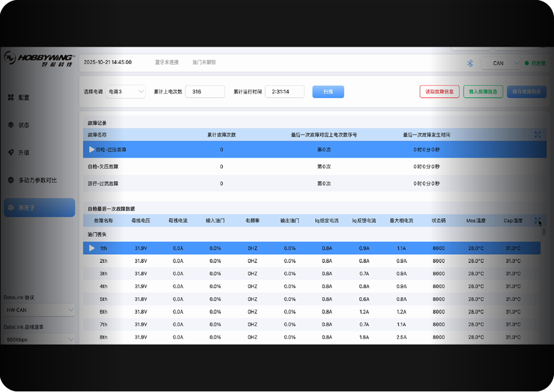The height and width of the screenshot is (392, 554).
Task: Select the 状态 sidebar icon
Action: pos(10,125)
